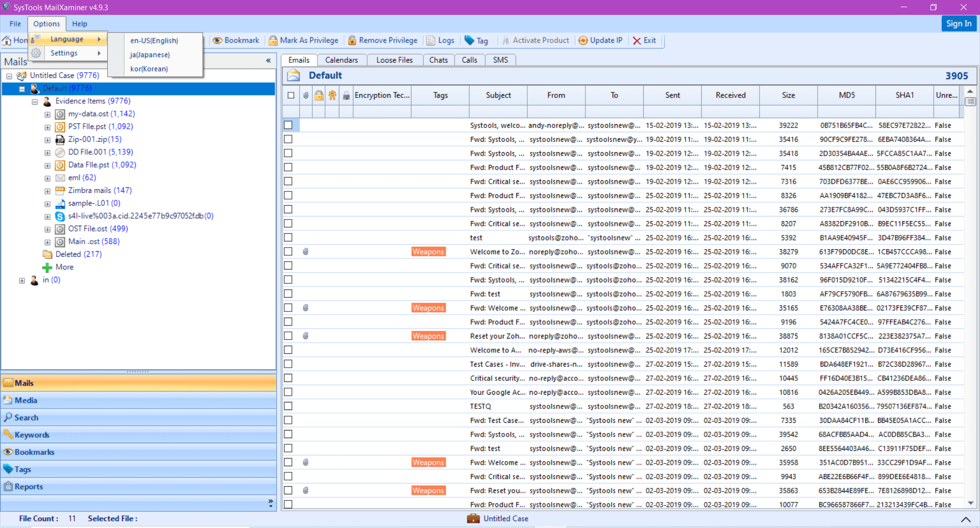This screenshot has width=980, height=528.
Task: Click the email list scroll-down arrow
Action: pyautogui.click(x=970, y=503)
